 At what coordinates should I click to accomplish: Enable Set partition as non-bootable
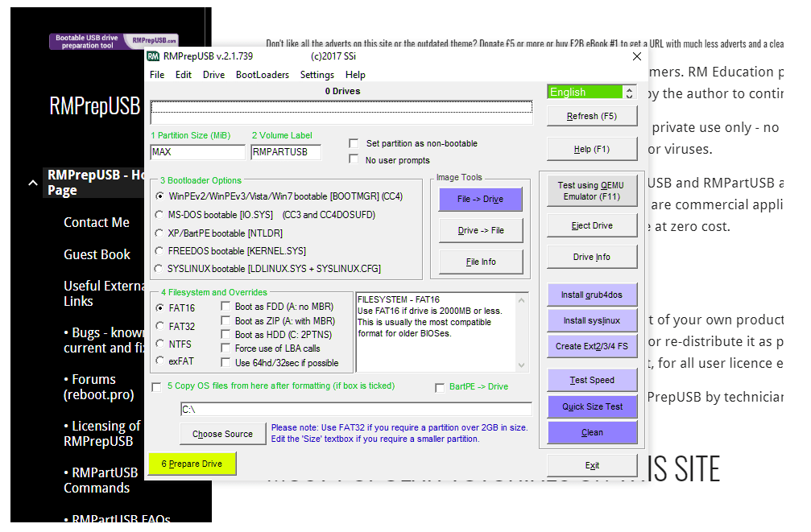(354, 143)
